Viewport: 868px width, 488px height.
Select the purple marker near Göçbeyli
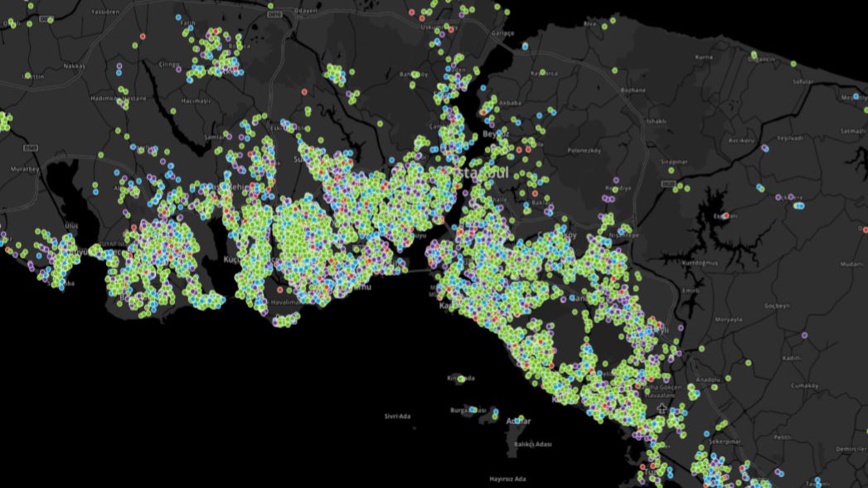[804, 336]
